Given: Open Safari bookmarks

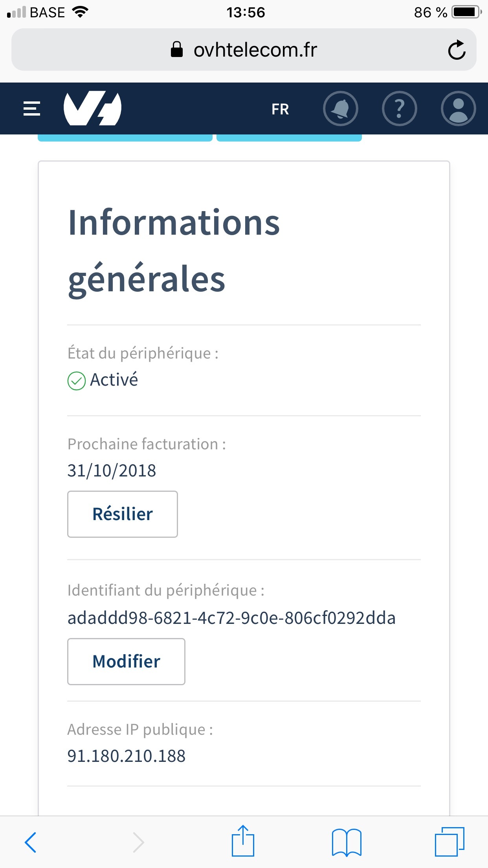Looking at the screenshot, I should click(x=347, y=842).
